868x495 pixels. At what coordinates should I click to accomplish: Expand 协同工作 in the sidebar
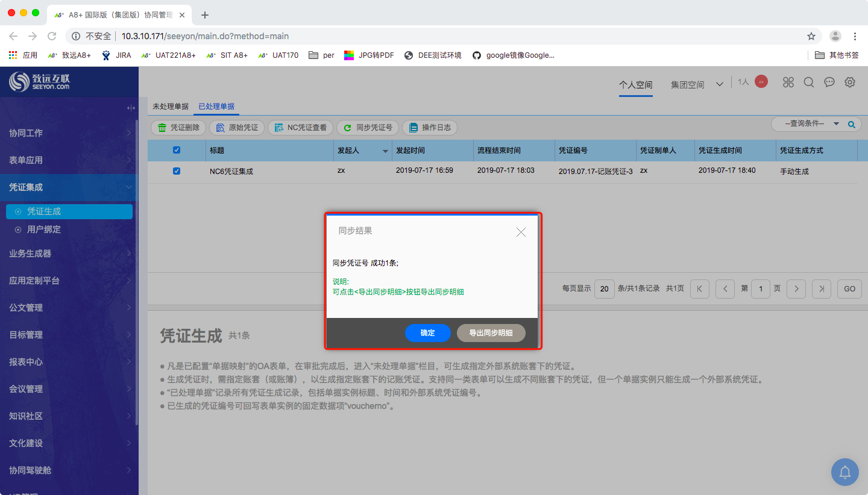pyautogui.click(x=69, y=133)
